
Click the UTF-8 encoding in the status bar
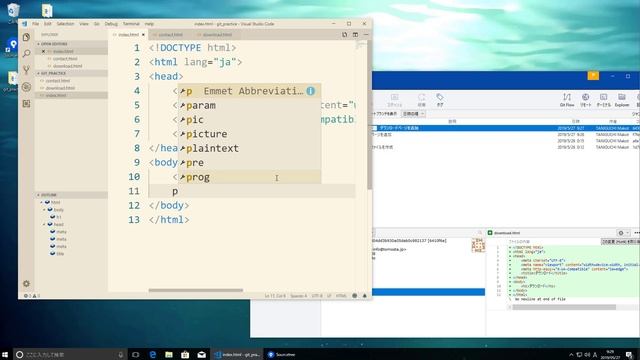click(x=317, y=296)
